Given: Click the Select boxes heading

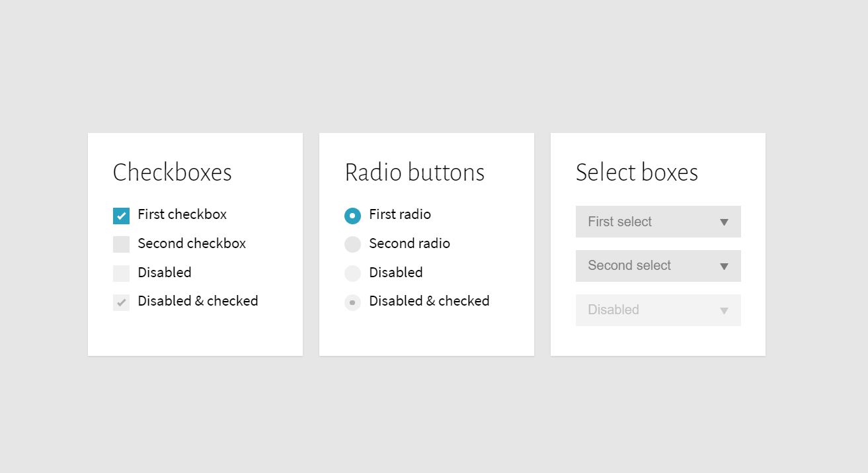Looking at the screenshot, I should click(x=637, y=173).
